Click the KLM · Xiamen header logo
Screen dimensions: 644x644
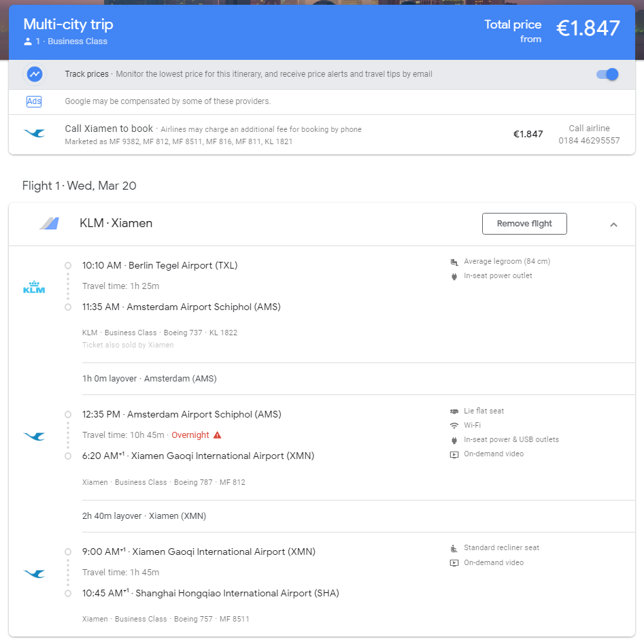pyautogui.click(x=49, y=224)
